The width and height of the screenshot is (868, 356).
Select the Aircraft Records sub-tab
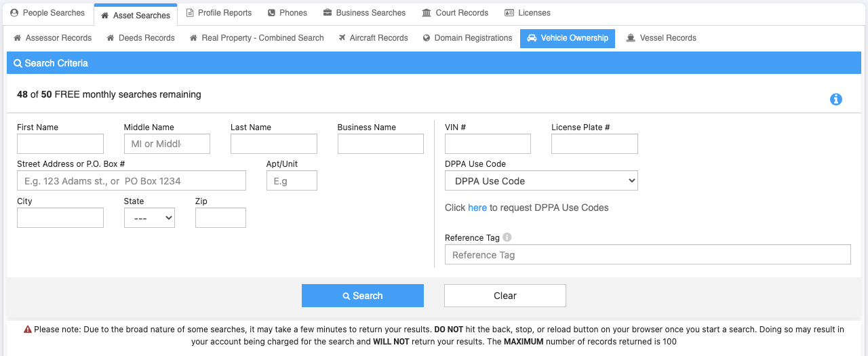373,38
